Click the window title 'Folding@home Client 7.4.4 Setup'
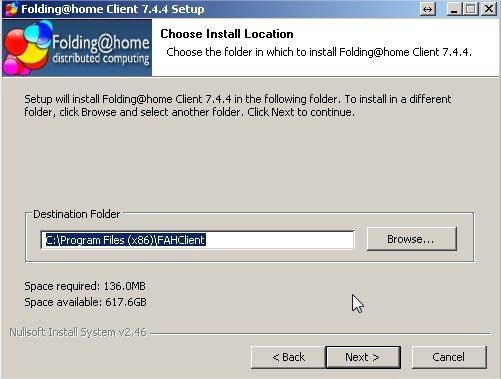The image size is (501, 379). click(x=113, y=9)
